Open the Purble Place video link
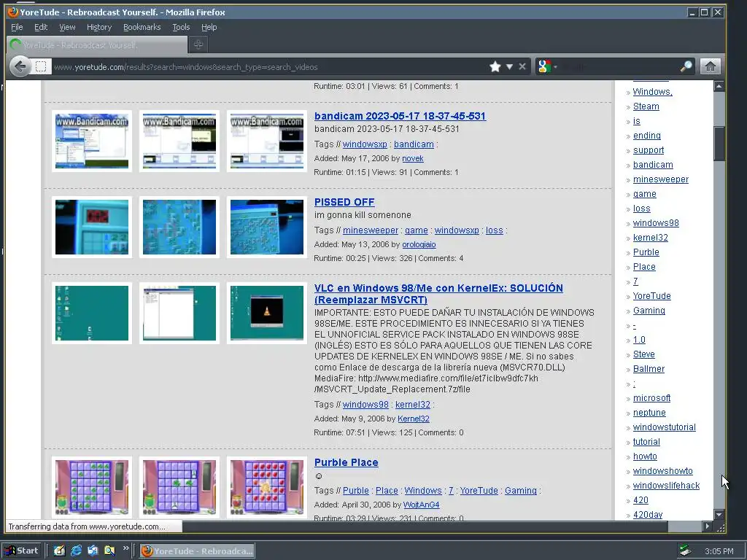This screenshot has height=560, width=747. (x=347, y=462)
